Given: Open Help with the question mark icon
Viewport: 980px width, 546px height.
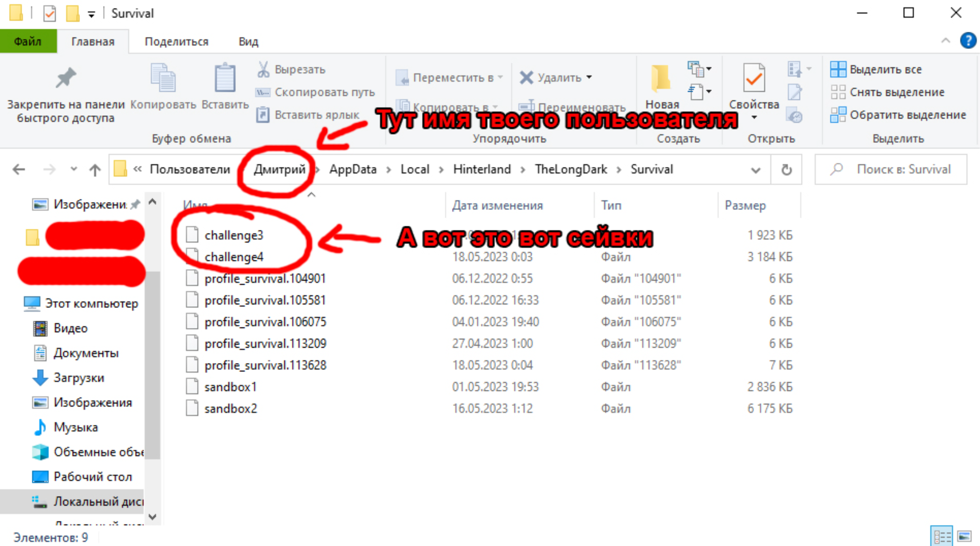Looking at the screenshot, I should coord(968,41).
